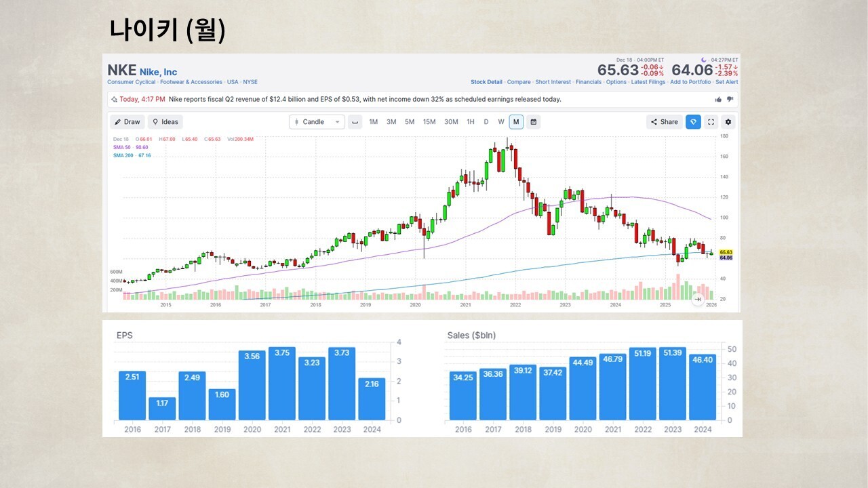
Task: Expand the chart to fullscreen
Action: click(x=711, y=122)
